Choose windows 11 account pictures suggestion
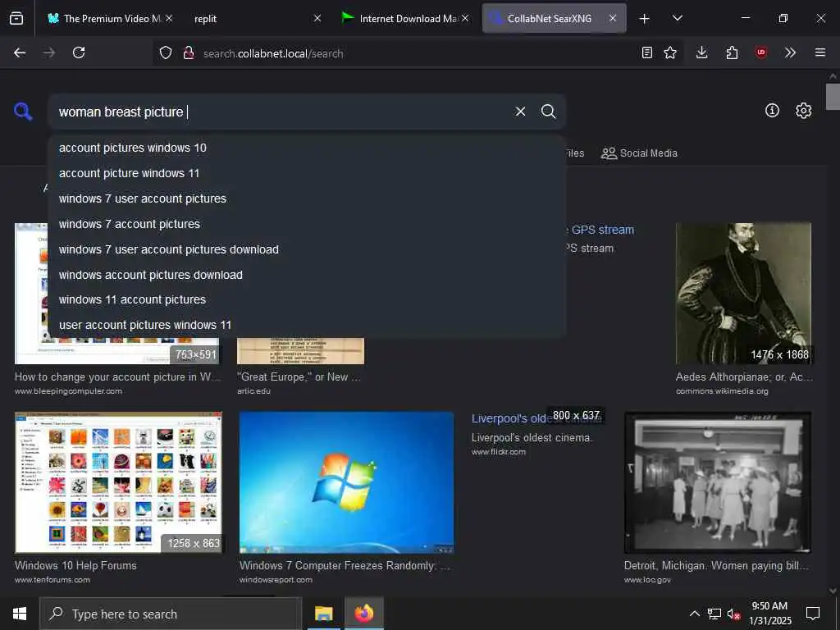 point(307,299)
